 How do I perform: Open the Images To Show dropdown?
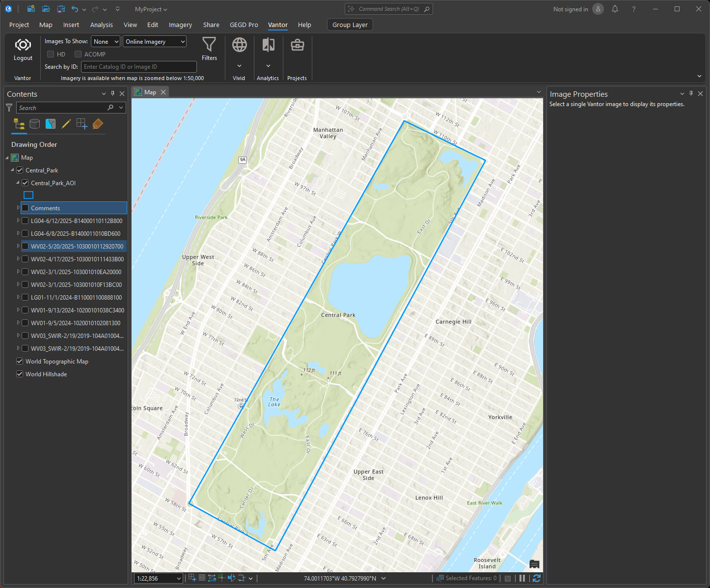pos(105,42)
